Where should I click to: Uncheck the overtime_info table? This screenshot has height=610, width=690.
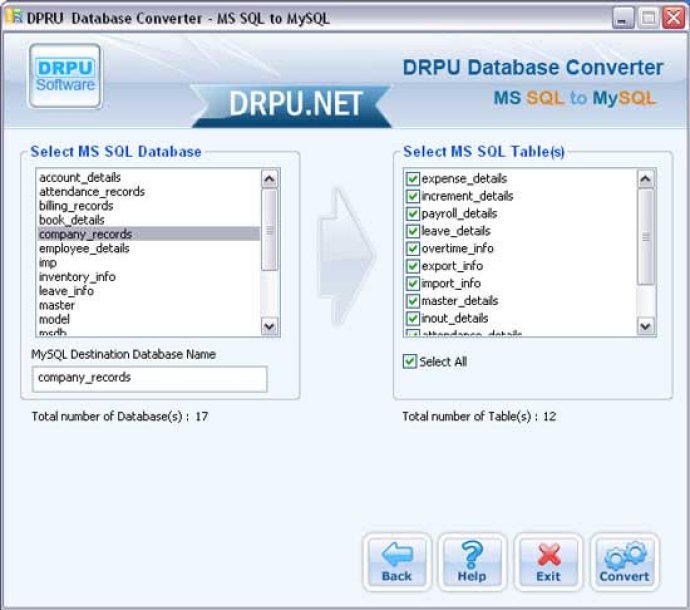(x=412, y=249)
